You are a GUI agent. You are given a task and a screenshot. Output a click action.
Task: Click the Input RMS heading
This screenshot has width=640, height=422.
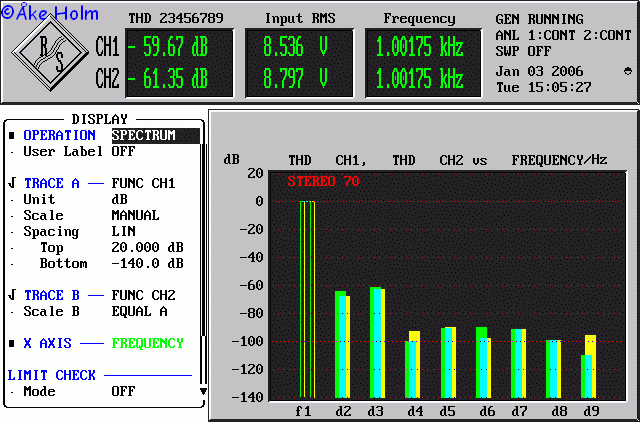click(300, 18)
